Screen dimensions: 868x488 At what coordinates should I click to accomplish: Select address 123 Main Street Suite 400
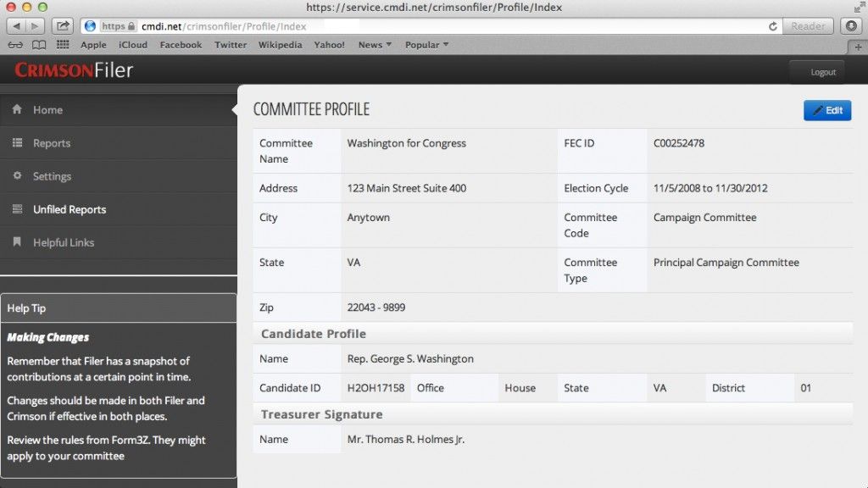[406, 188]
